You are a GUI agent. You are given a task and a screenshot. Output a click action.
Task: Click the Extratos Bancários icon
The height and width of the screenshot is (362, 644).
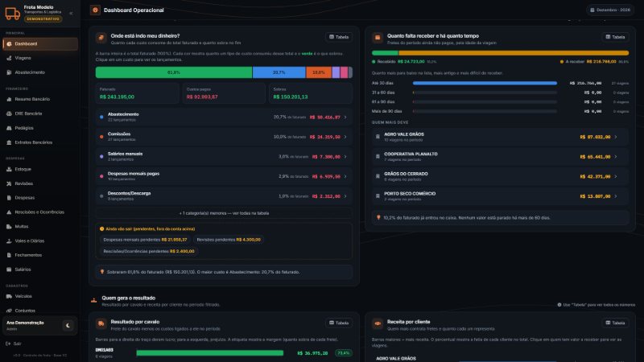click(x=9, y=142)
